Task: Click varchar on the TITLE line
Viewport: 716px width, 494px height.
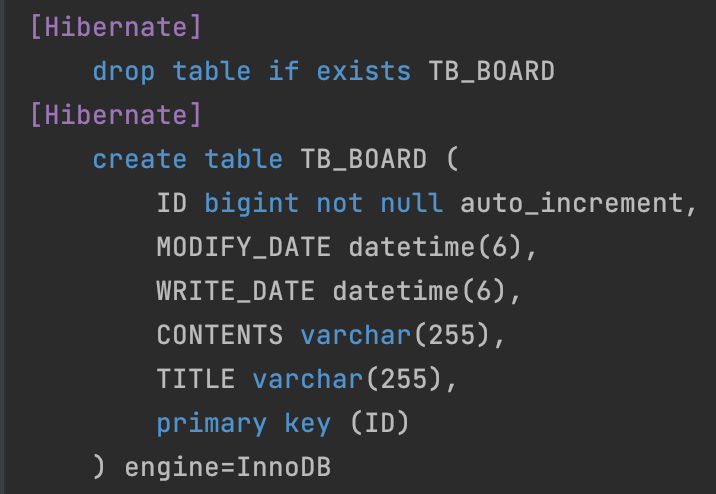Action: coord(308,379)
